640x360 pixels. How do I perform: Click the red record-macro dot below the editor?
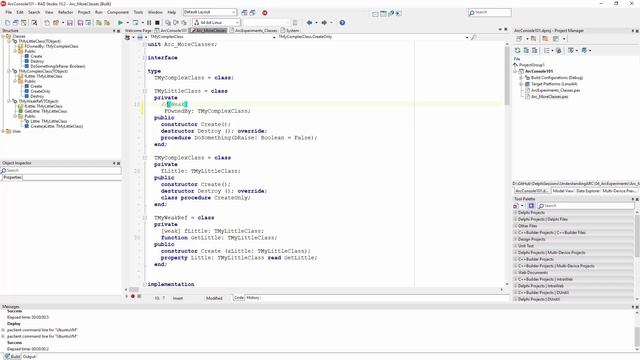133,296
